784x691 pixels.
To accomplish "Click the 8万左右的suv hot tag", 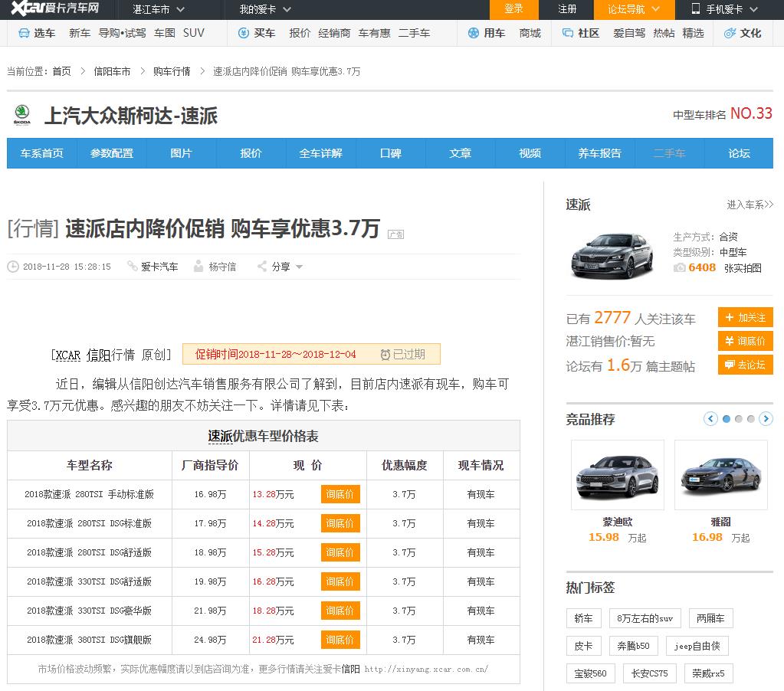I will [645, 618].
